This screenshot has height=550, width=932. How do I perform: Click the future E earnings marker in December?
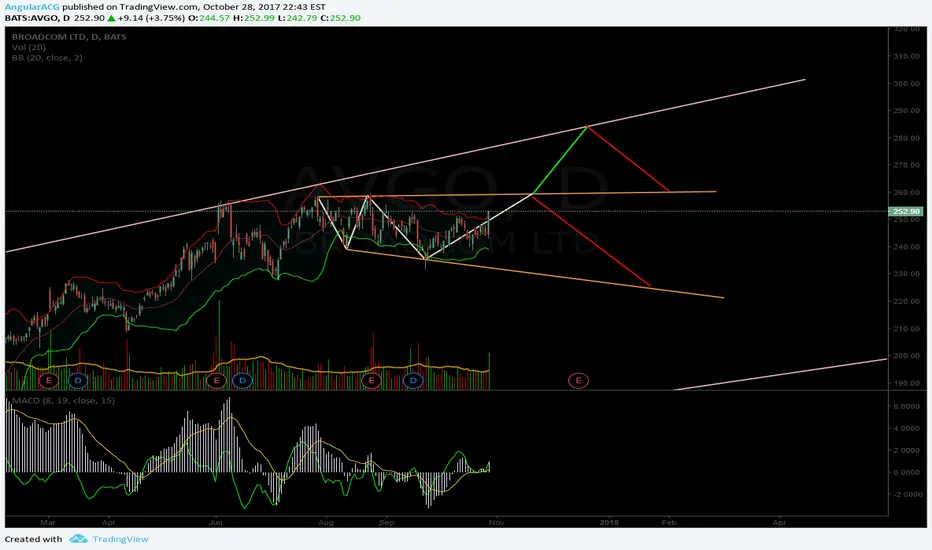coord(578,380)
